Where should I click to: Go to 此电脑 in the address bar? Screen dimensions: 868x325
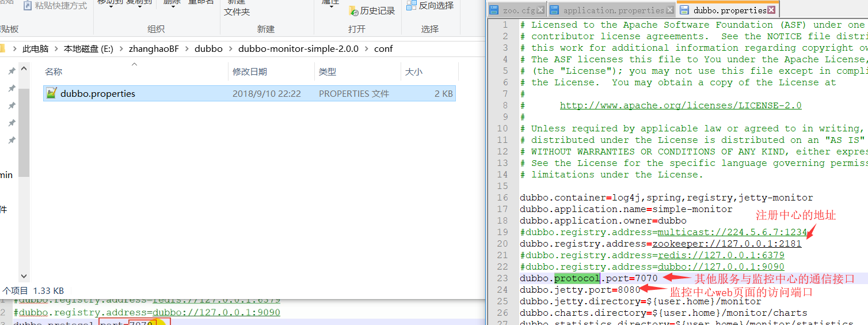pyautogui.click(x=35, y=49)
